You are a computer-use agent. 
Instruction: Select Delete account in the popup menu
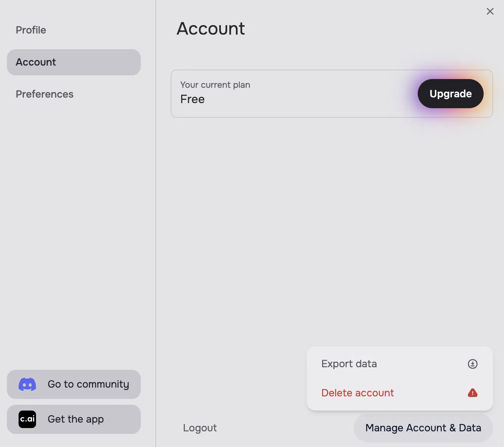coord(357,393)
